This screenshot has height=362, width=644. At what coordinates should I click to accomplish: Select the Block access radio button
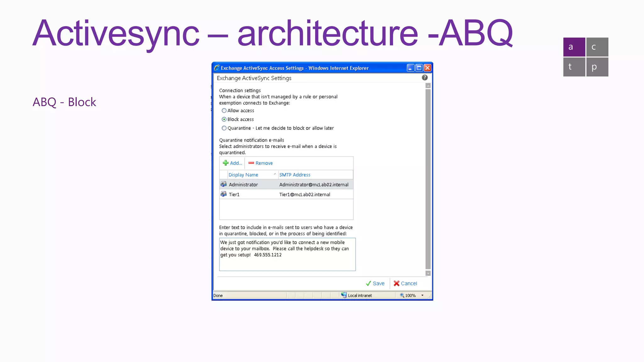click(224, 119)
